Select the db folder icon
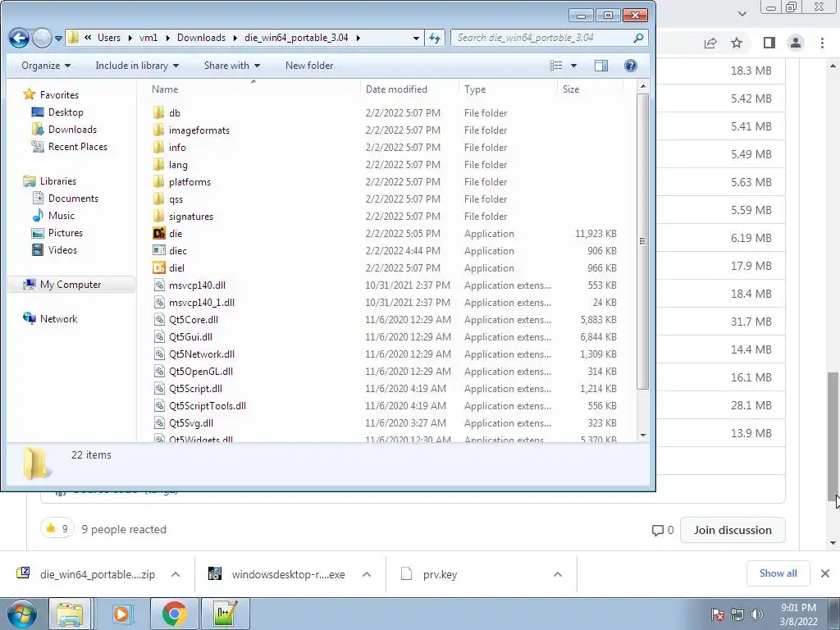Screen dimensions: 840x630 pos(159,113)
